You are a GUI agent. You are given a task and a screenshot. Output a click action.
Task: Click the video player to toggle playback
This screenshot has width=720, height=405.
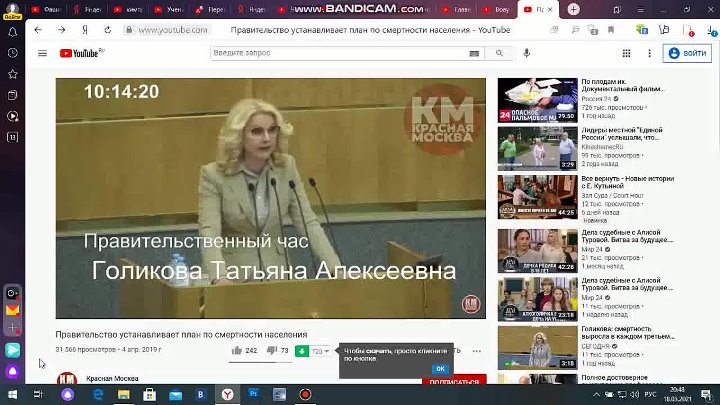pyautogui.click(x=270, y=198)
